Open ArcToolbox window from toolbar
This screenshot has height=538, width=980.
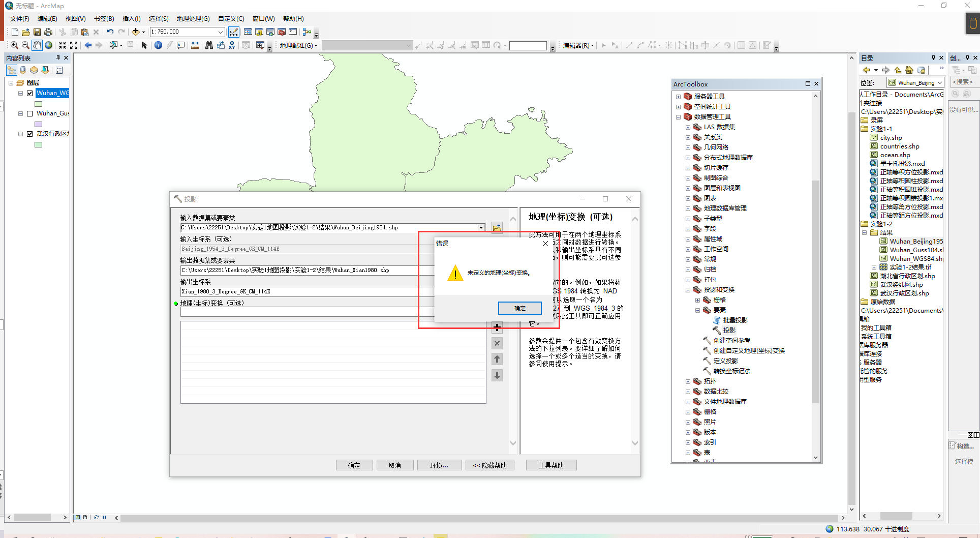pyautogui.click(x=282, y=32)
